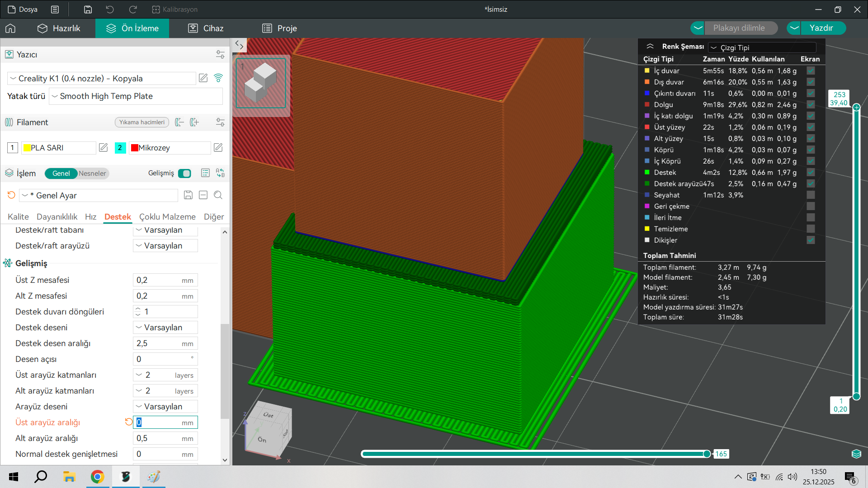Open the compare presets icon
This screenshot has height=488, width=868.
tap(220, 173)
